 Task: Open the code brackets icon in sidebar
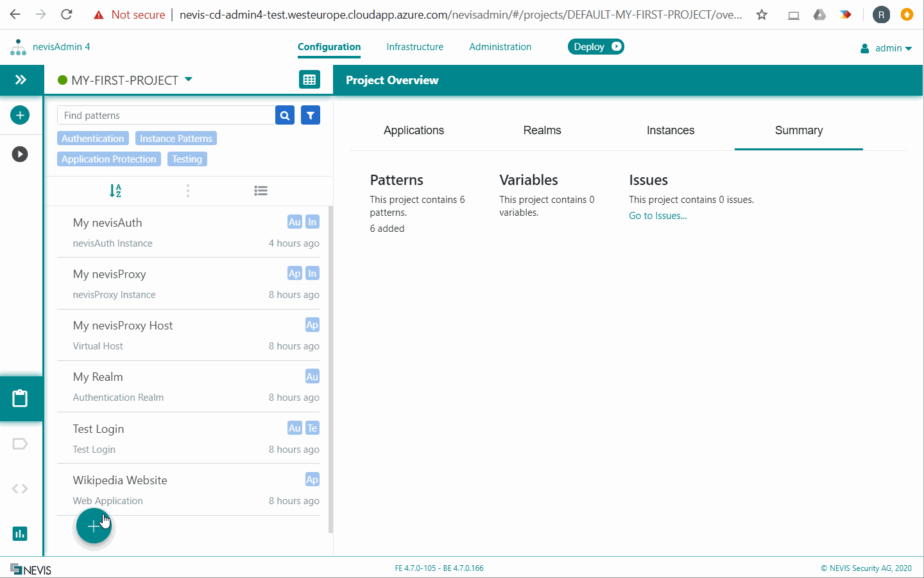click(20, 489)
